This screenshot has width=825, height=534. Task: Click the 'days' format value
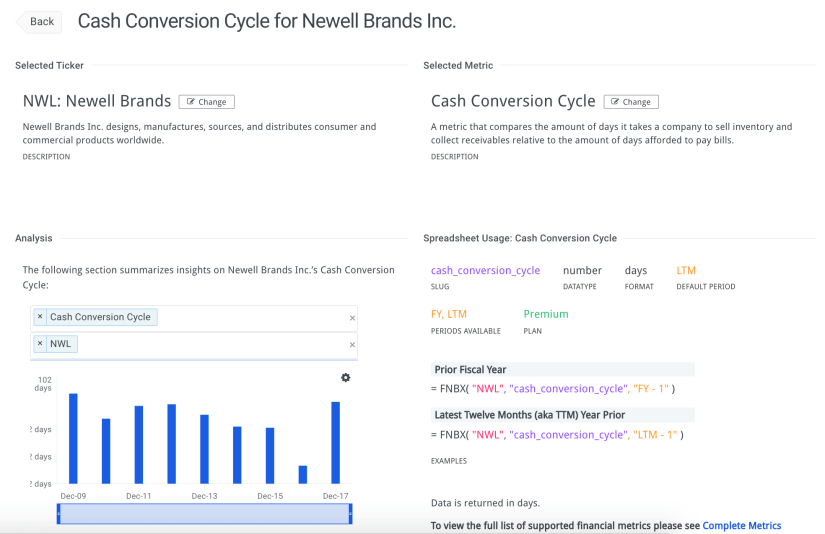[x=636, y=270]
